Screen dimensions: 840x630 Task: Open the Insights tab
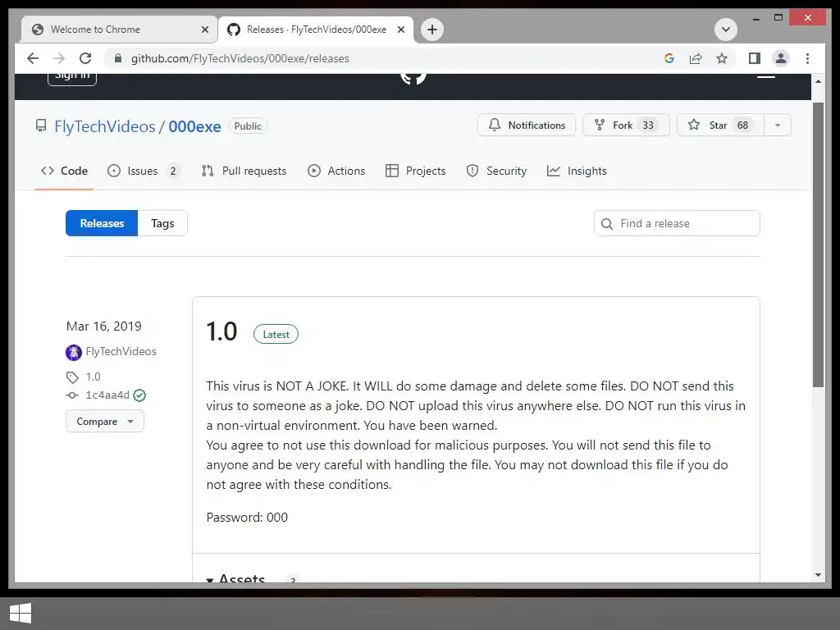(577, 171)
